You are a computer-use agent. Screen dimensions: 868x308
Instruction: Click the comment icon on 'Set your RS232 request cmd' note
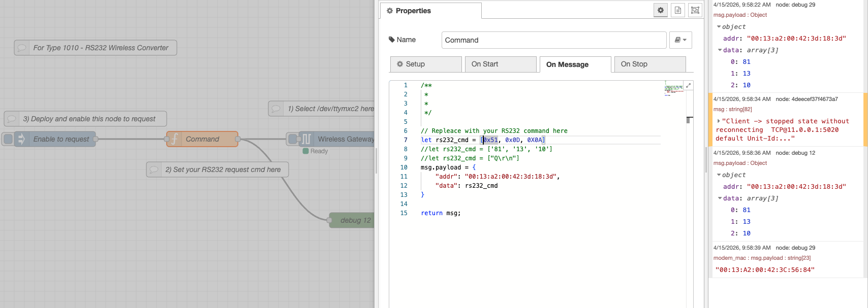154,169
